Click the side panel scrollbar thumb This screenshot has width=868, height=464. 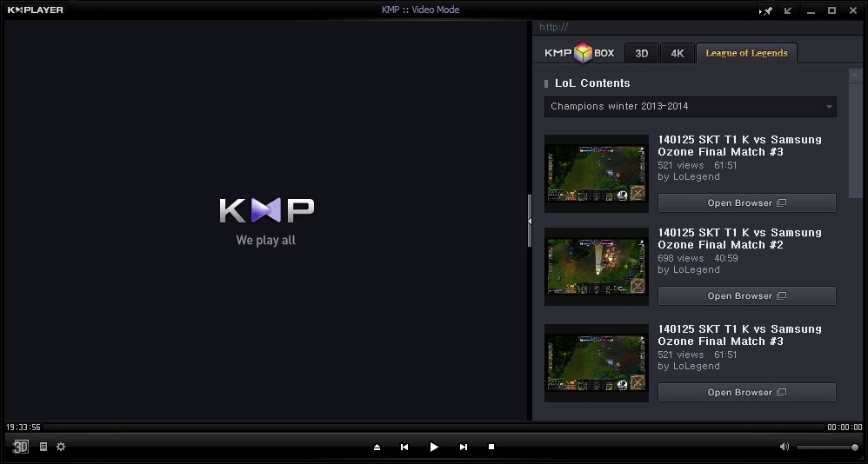[855, 139]
